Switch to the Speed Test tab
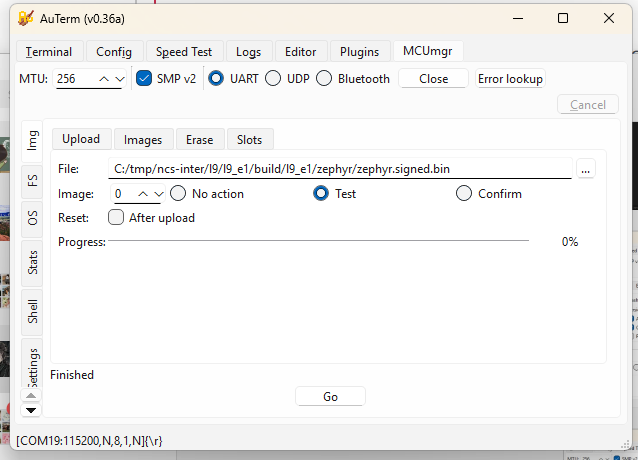 pyautogui.click(x=184, y=52)
